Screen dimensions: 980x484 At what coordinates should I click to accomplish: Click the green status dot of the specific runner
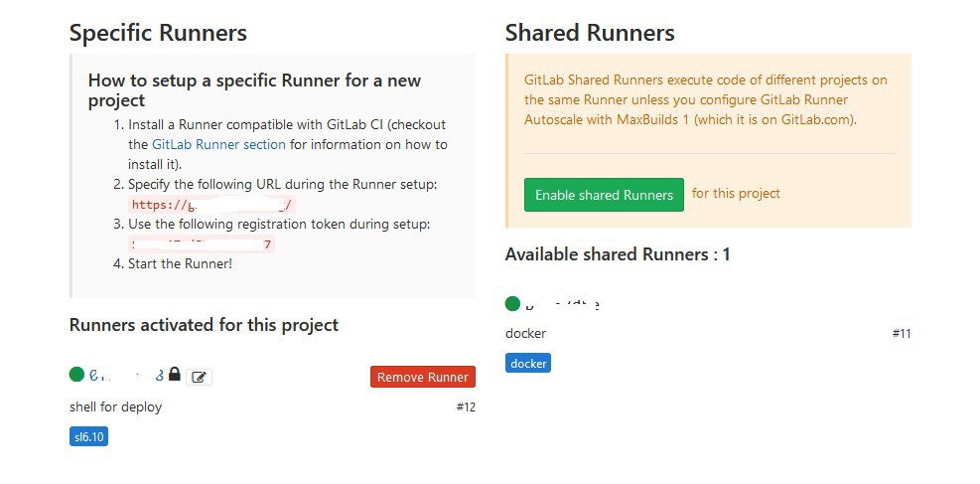point(76,375)
